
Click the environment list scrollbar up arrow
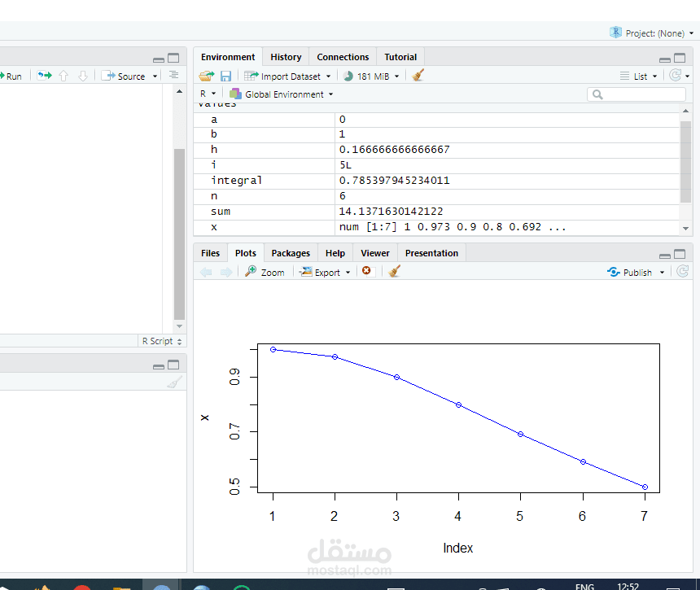tap(685, 110)
